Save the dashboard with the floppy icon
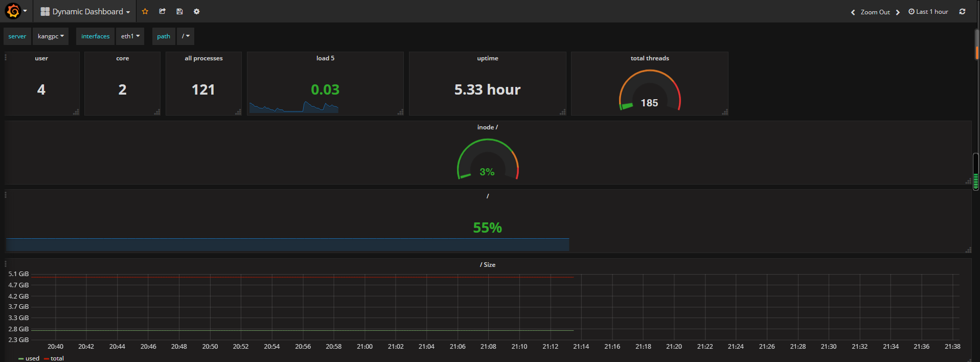This screenshot has width=980, height=362. coord(179,11)
